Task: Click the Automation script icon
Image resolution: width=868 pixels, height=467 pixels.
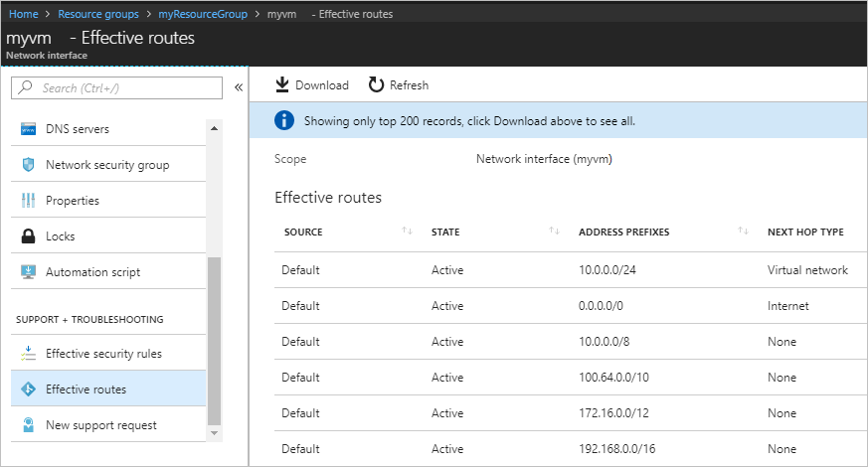Action: point(28,272)
